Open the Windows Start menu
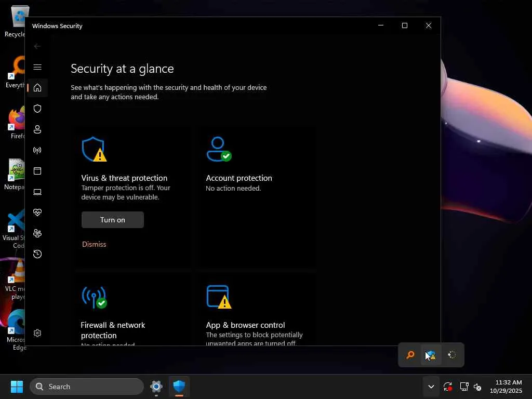 click(17, 387)
